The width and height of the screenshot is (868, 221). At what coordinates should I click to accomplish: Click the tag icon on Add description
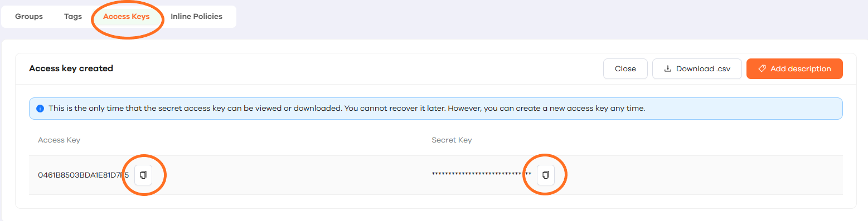click(x=762, y=69)
